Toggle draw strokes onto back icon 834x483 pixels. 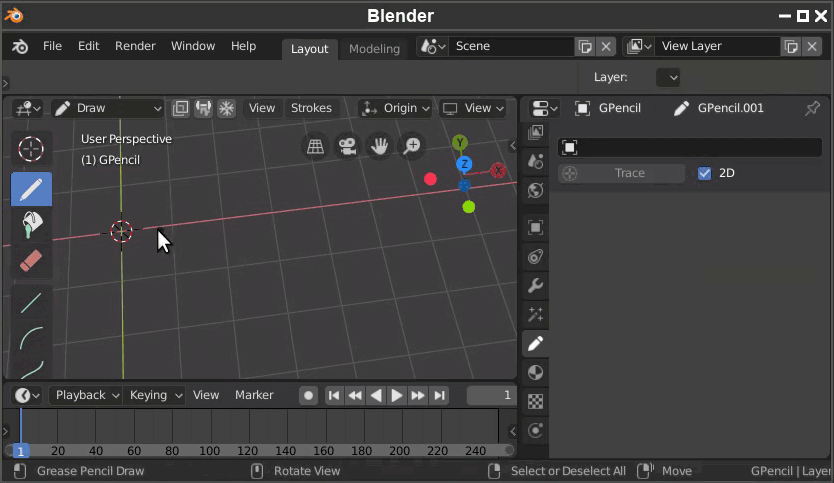180,109
